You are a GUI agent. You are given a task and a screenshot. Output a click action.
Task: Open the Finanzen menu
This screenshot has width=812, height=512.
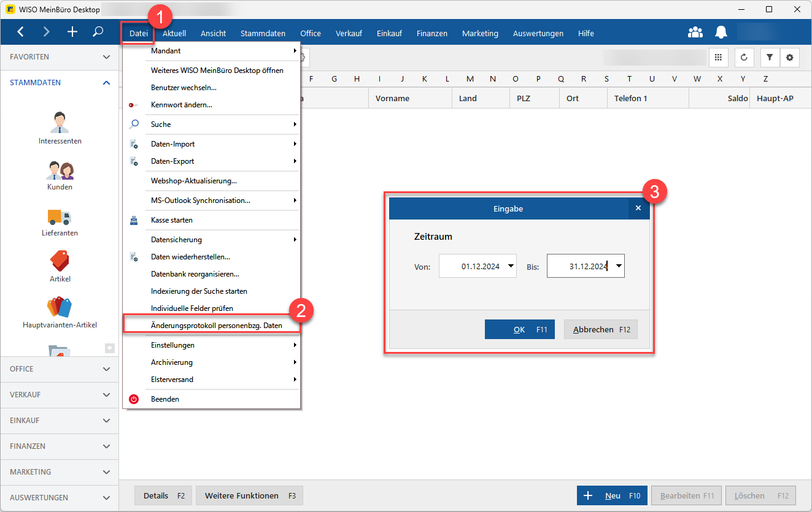(x=432, y=33)
